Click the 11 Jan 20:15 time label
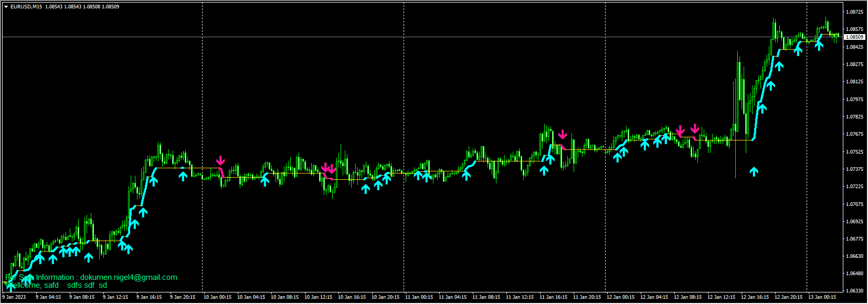Viewport: 868px width, 304px height. [x=587, y=297]
